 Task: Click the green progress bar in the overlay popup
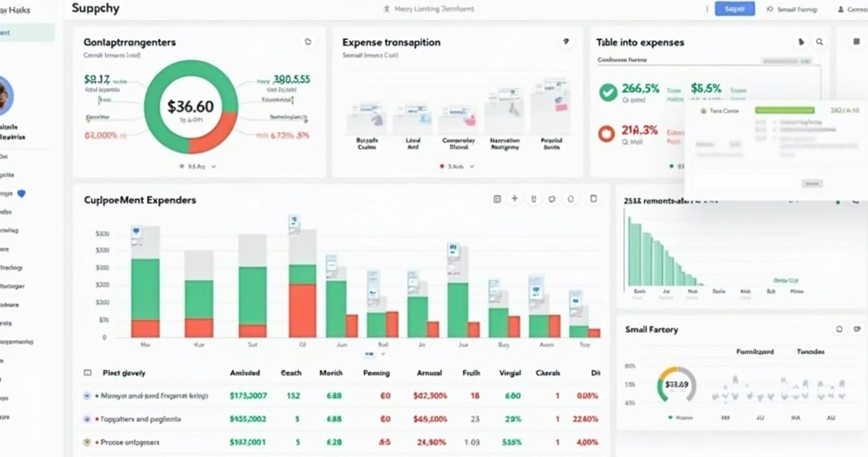tap(784, 111)
